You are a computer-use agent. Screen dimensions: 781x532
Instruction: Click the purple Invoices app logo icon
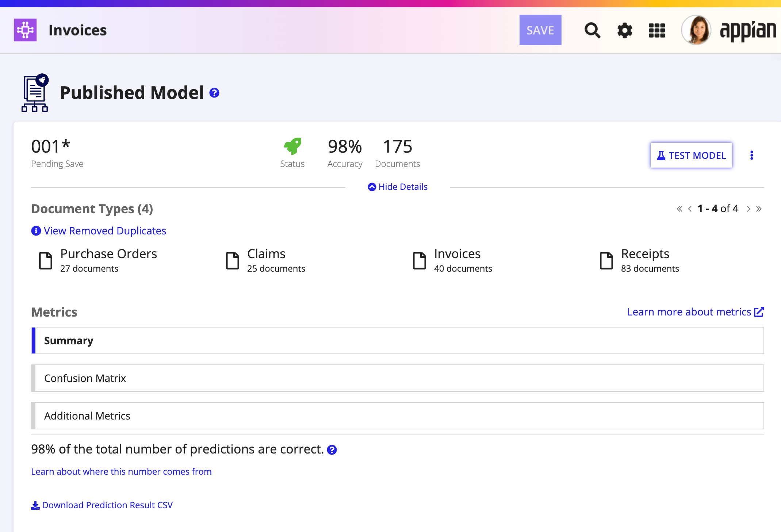tap(25, 30)
